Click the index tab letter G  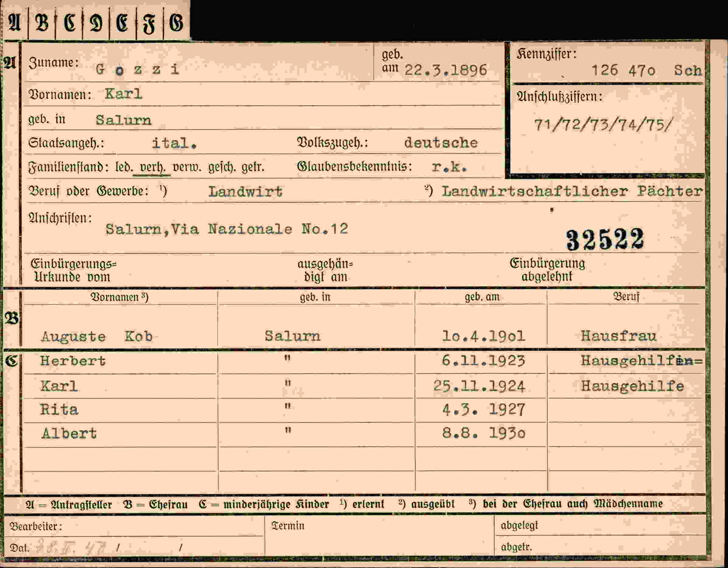click(x=176, y=23)
